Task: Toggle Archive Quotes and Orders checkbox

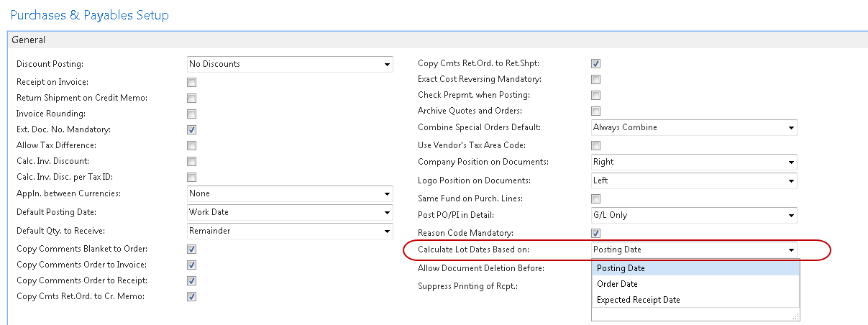Action: (x=595, y=111)
